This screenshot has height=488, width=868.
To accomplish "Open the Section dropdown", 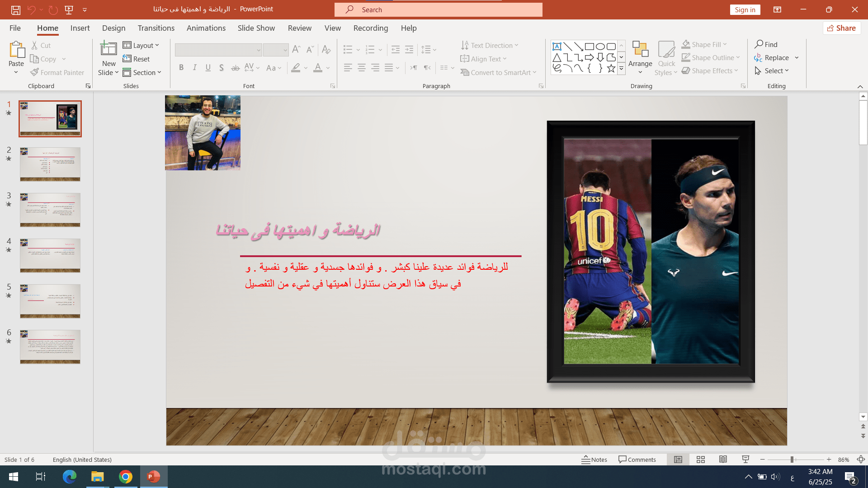I will [x=142, y=72].
